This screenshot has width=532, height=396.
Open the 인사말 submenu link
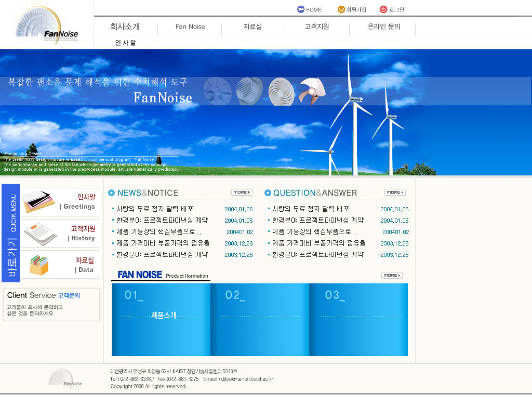125,43
